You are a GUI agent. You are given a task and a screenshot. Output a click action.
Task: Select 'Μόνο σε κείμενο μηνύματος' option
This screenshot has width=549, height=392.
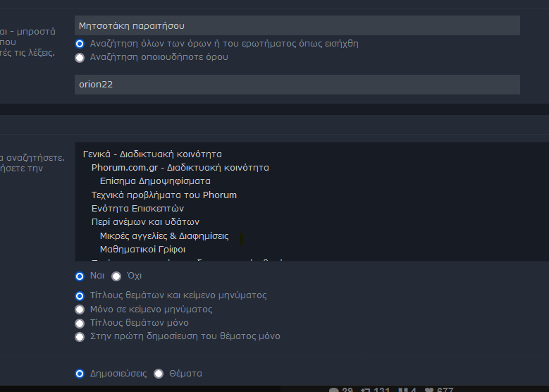pyautogui.click(x=80, y=310)
